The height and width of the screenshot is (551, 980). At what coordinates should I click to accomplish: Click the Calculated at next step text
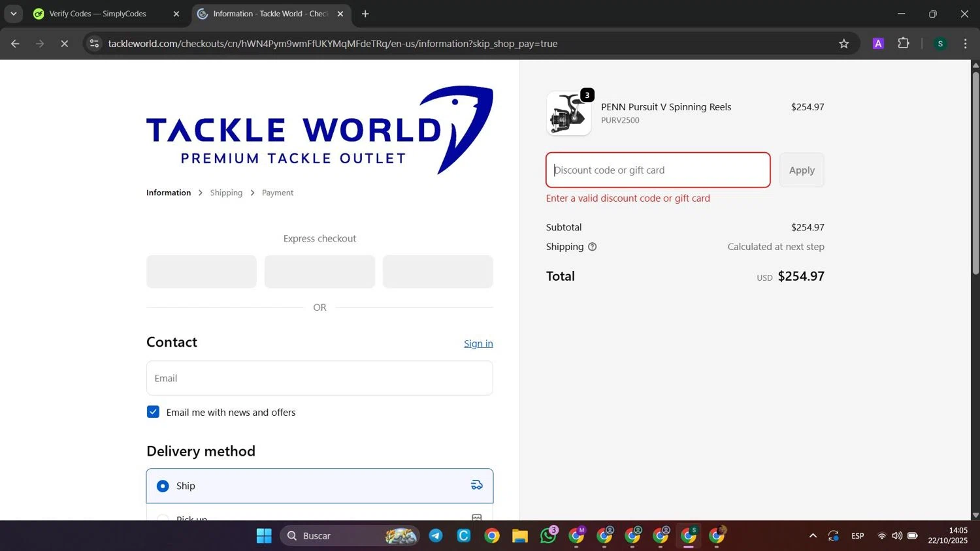(x=776, y=247)
